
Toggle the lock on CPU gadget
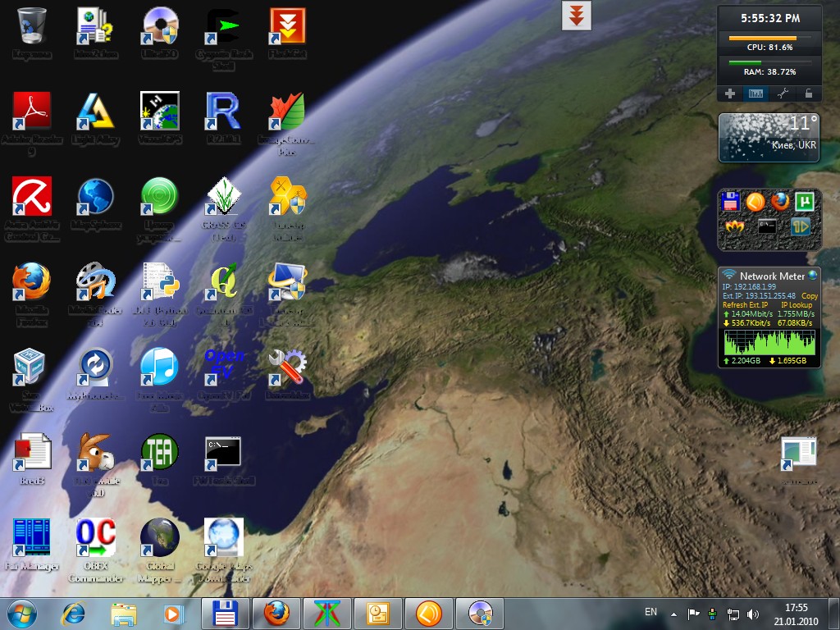[x=808, y=94]
